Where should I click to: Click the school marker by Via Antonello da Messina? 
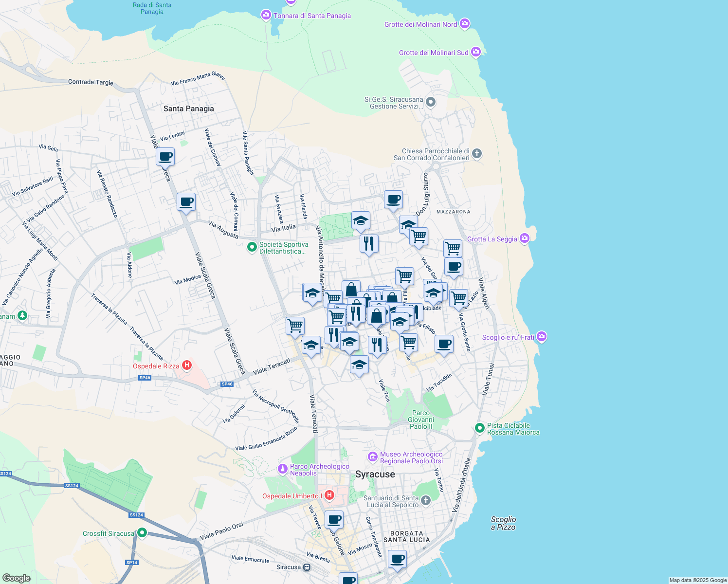pyautogui.click(x=312, y=293)
